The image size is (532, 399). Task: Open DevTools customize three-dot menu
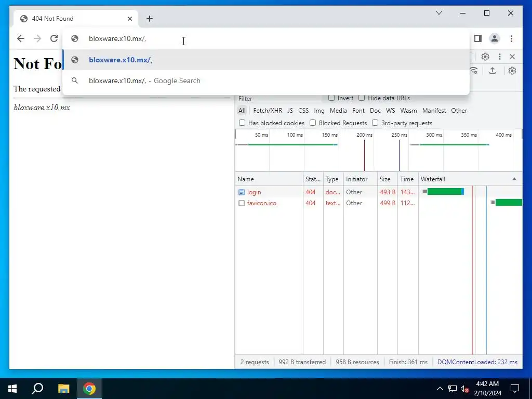(499, 57)
